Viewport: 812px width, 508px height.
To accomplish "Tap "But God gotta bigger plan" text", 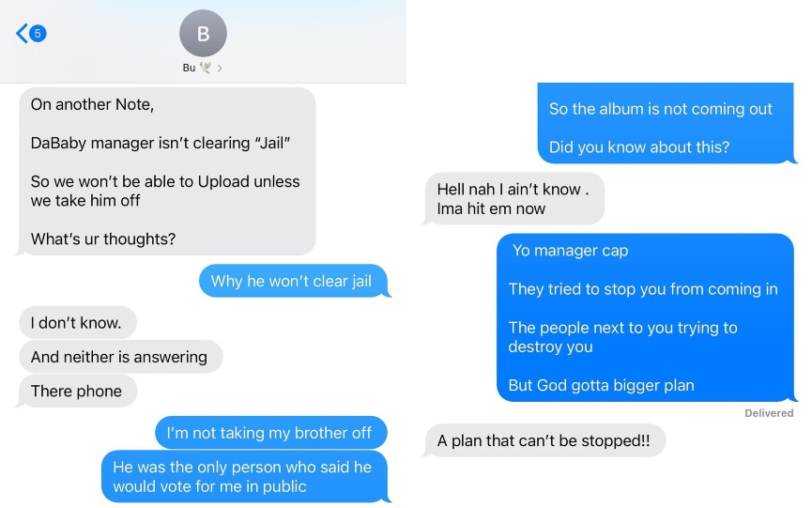I will (x=601, y=385).
